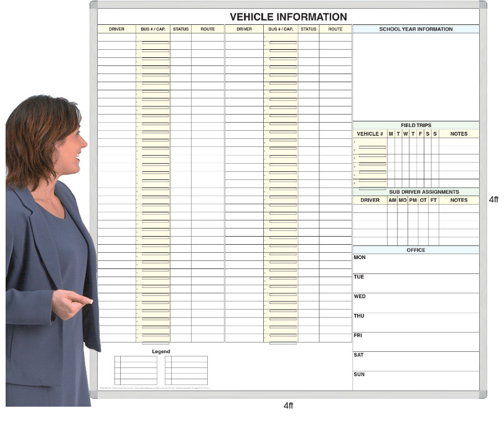This screenshot has width=504, height=421.
Task: Click the SAT row label
Action: tap(359, 355)
